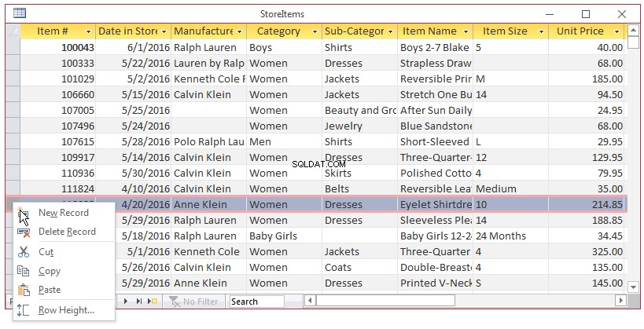
Task: Click the New Record icon in context menu
Action: [24, 214]
